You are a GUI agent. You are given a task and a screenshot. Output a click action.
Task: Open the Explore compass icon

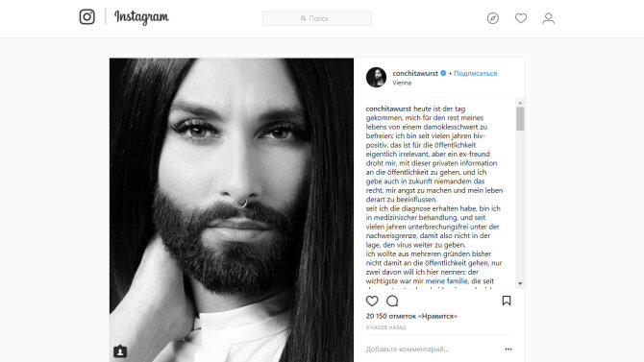[x=493, y=18]
